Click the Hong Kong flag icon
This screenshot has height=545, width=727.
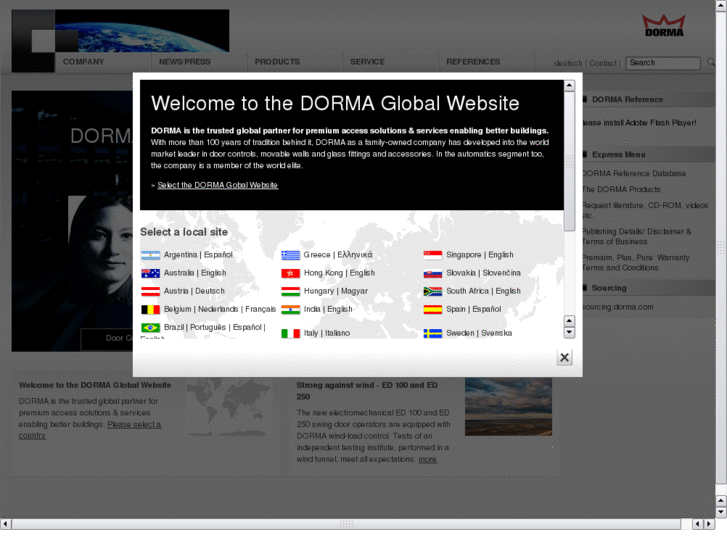tap(291, 273)
